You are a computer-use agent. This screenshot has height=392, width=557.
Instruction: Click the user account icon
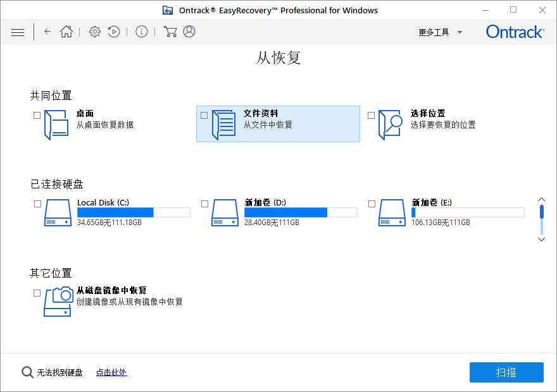tap(188, 32)
